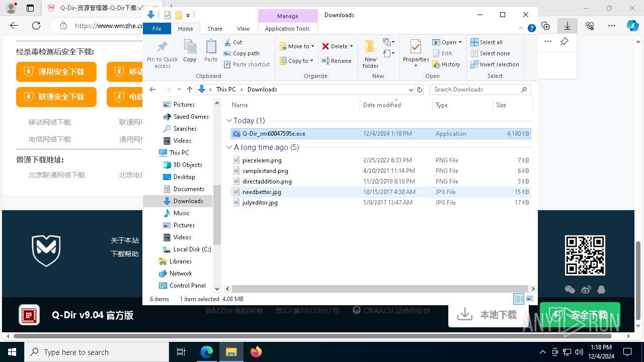This screenshot has height=362, width=644.
Task: Open the Delete dropdown arrow
Action: pyautogui.click(x=351, y=46)
